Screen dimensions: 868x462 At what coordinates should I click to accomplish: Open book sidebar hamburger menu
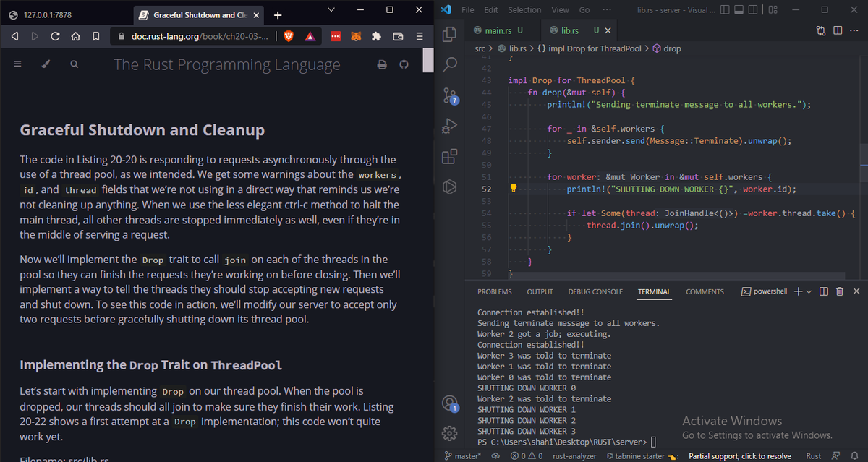point(17,64)
